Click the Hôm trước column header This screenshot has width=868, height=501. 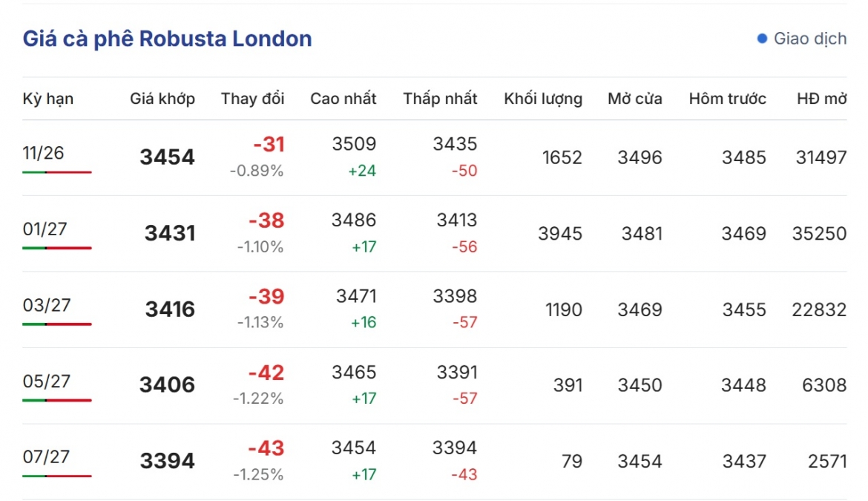(x=727, y=99)
